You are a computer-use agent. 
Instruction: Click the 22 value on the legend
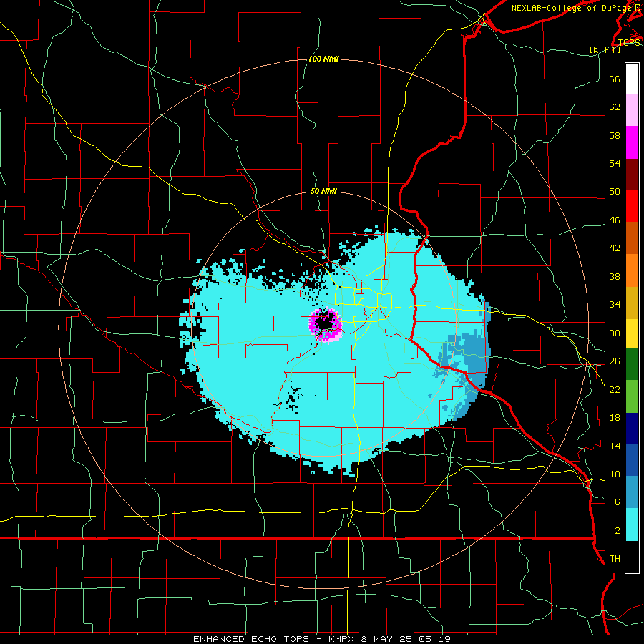pos(615,390)
